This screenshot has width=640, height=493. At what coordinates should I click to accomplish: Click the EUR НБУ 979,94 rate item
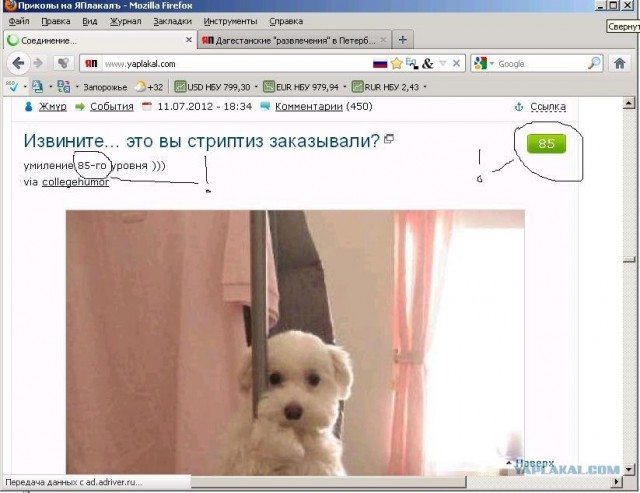[304, 87]
